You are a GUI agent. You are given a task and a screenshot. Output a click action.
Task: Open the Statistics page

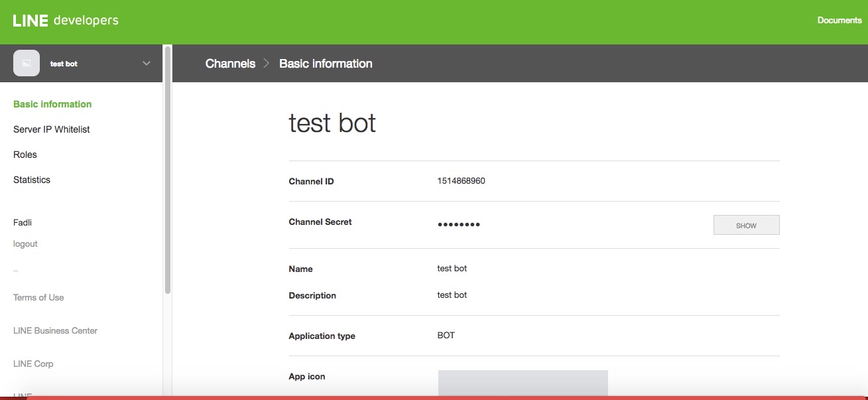click(x=32, y=180)
